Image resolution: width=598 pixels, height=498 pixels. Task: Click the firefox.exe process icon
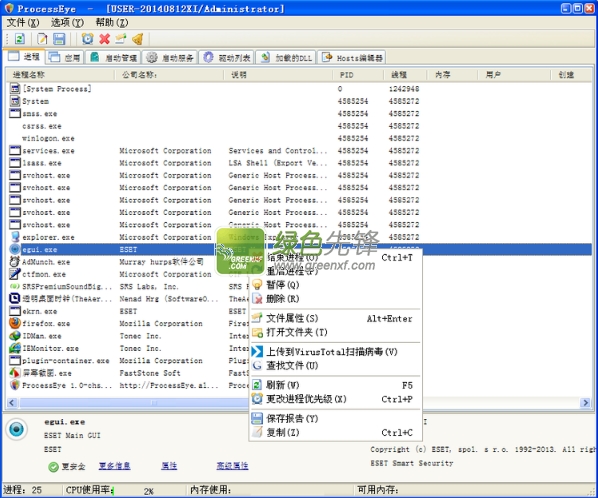(15, 323)
